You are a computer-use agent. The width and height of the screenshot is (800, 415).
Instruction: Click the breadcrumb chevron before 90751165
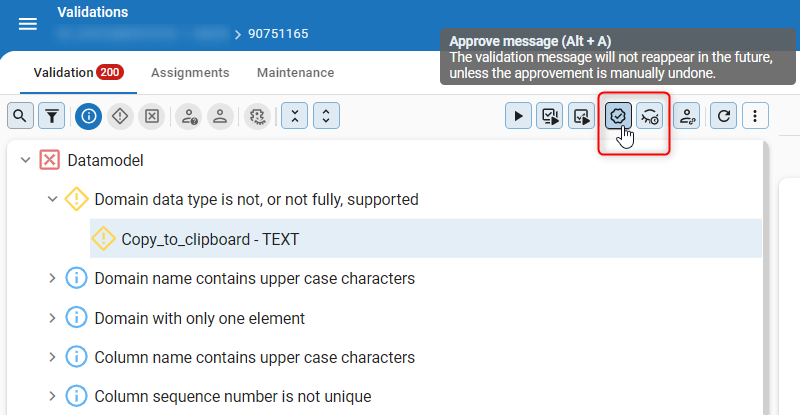tap(237, 34)
